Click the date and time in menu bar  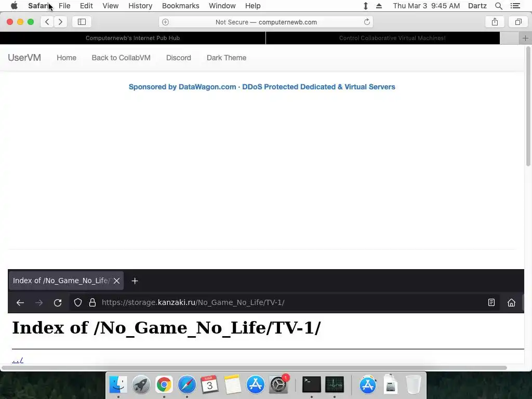(x=427, y=6)
